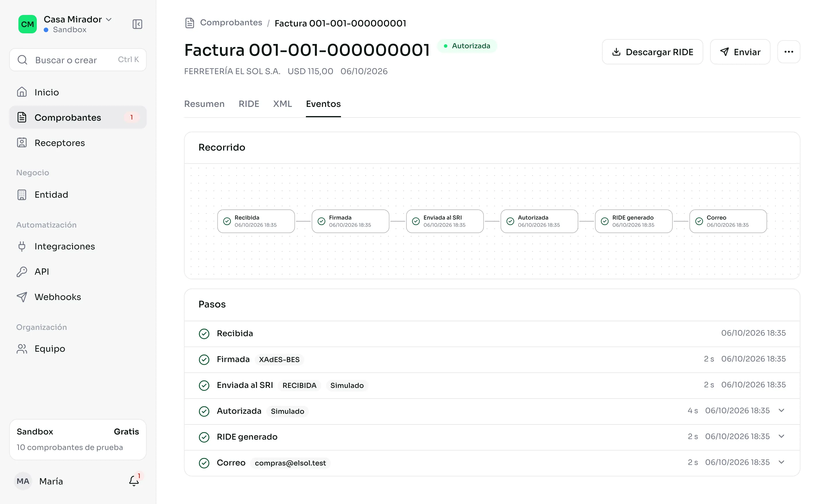The image size is (828, 504).
Task: Click the Firmada node in Recorrido
Action: point(350,221)
